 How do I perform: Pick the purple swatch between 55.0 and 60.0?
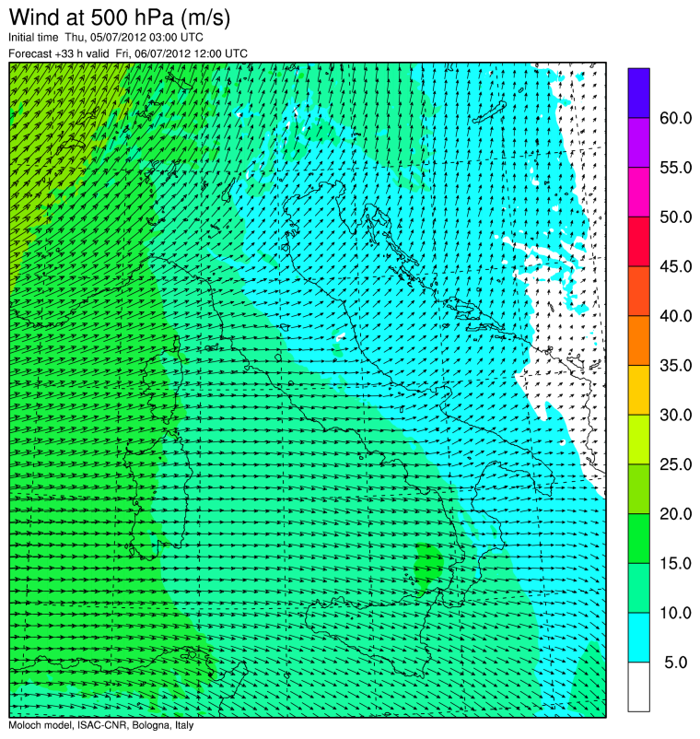coord(639,142)
